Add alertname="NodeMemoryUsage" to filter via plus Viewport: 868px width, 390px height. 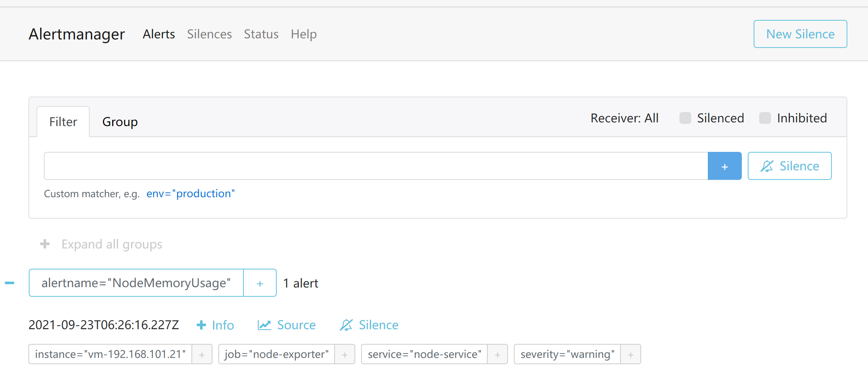point(260,283)
